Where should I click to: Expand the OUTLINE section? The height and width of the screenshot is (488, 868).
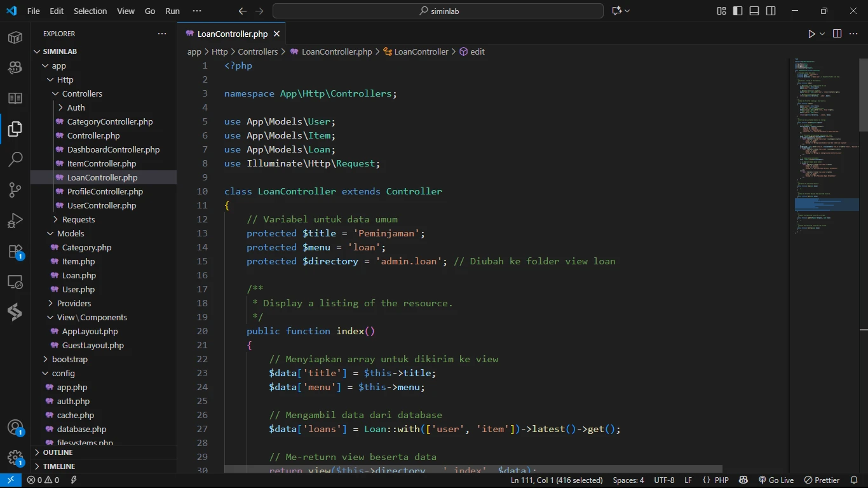tap(58, 452)
